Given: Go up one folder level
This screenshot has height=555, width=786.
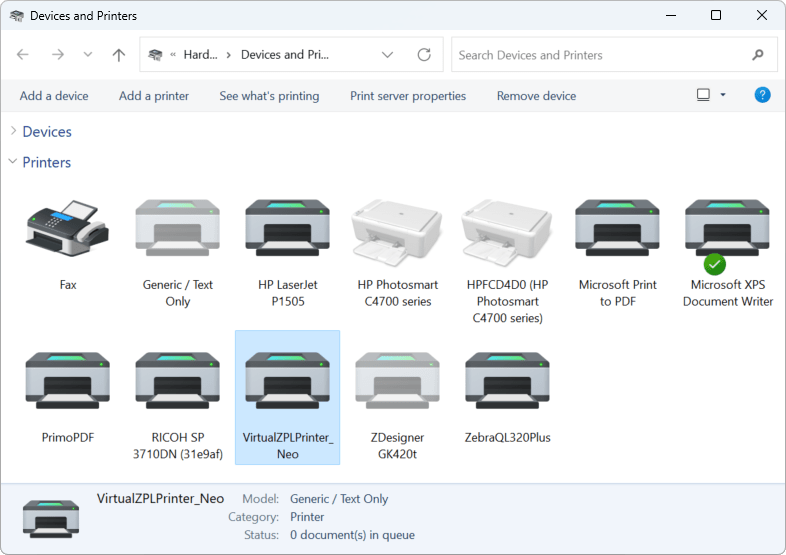Looking at the screenshot, I should [x=119, y=55].
